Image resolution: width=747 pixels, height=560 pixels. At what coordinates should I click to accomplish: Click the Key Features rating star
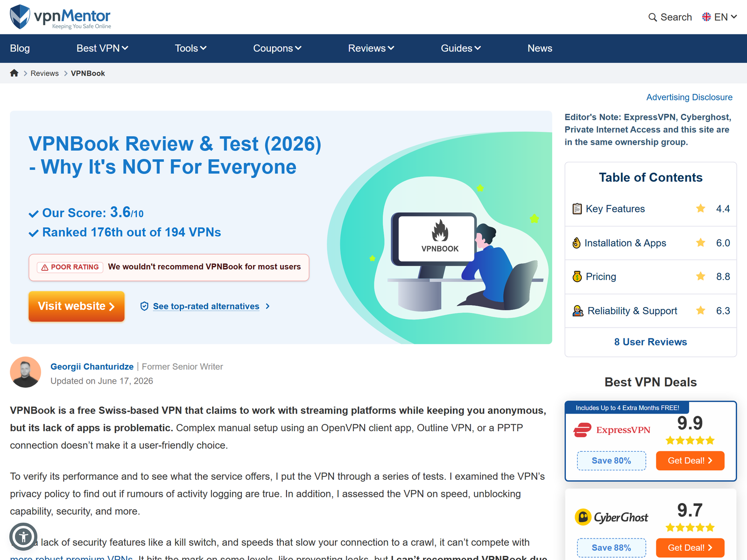coord(700,208)
